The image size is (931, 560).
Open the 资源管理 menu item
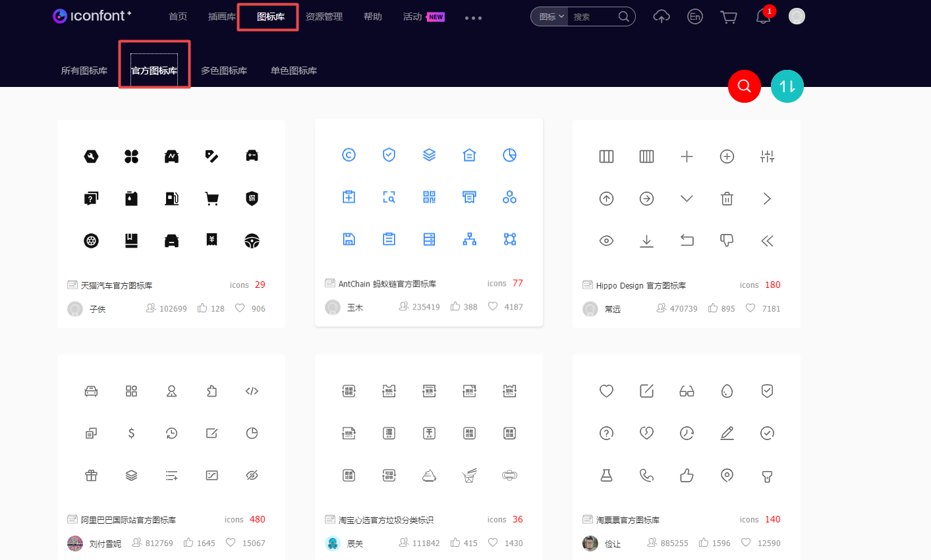[324, 16]
